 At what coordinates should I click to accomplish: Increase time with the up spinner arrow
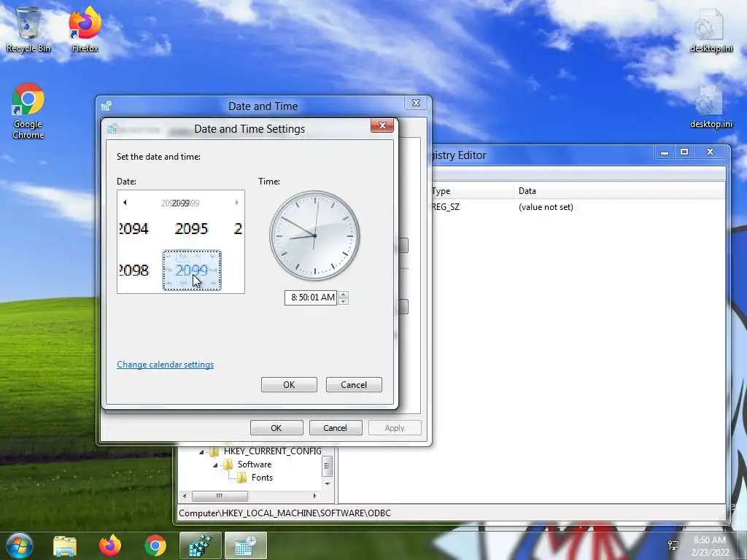(344, 295)
